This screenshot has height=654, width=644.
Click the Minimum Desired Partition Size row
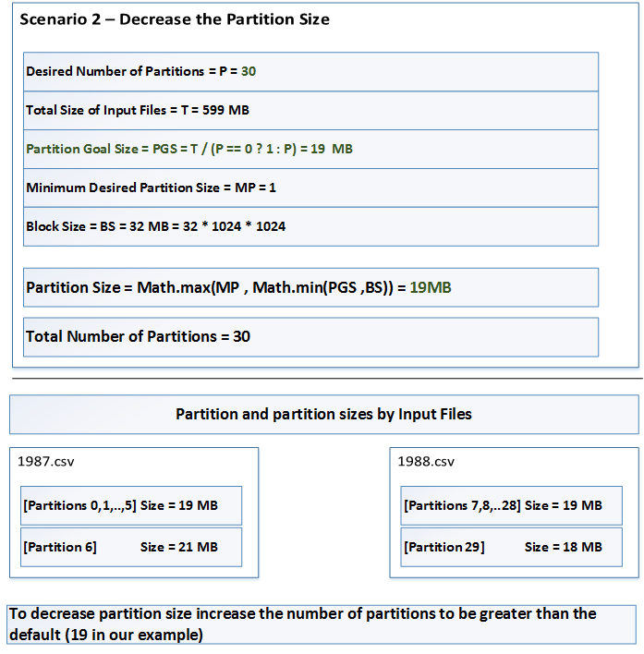pyautogui.click(x=310, y=188)
